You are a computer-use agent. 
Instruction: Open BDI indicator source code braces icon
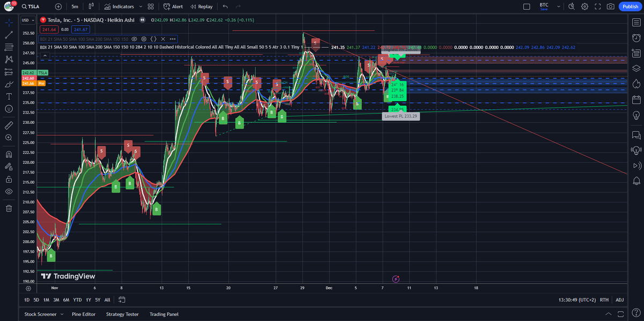pos(153,39)
